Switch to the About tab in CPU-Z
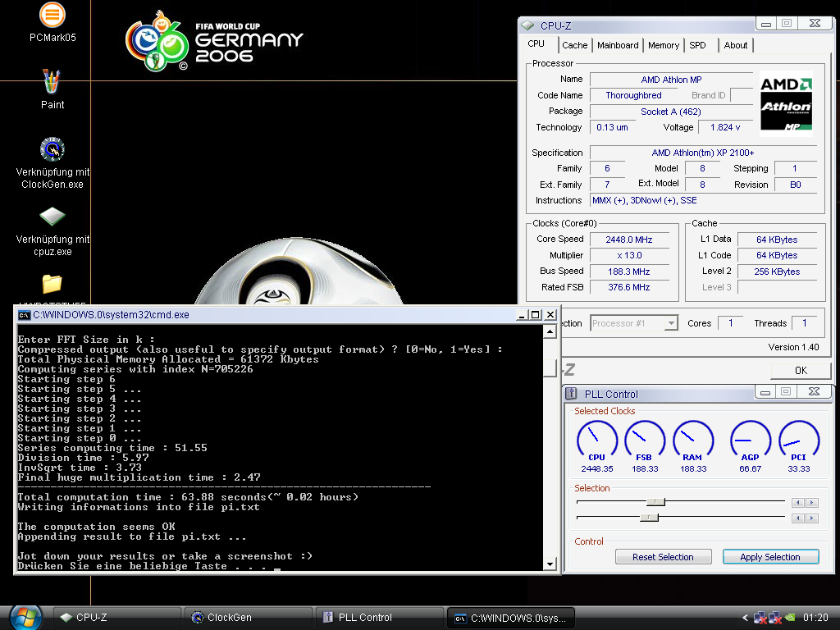Screen dimensions: 840x630 (736, 46)
